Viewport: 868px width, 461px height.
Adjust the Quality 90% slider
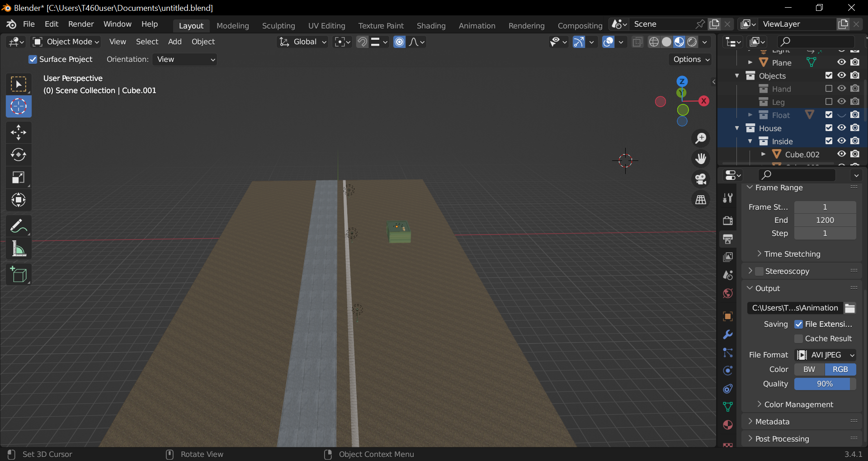[825, 384]
